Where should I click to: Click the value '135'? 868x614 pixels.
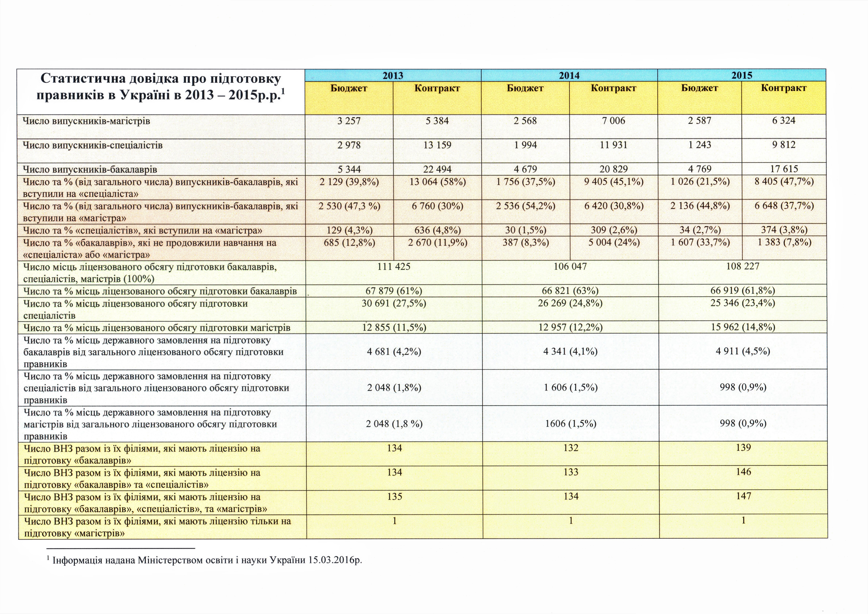394,496
